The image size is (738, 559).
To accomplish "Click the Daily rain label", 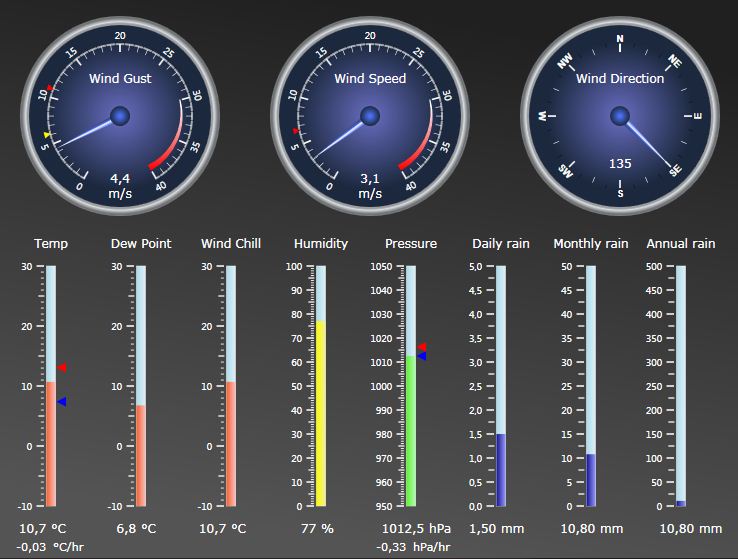I will 501,243.
